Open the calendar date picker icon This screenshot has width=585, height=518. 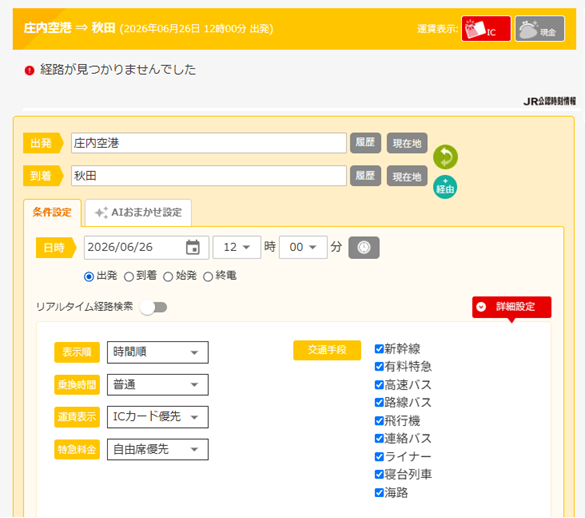point(193,247)
